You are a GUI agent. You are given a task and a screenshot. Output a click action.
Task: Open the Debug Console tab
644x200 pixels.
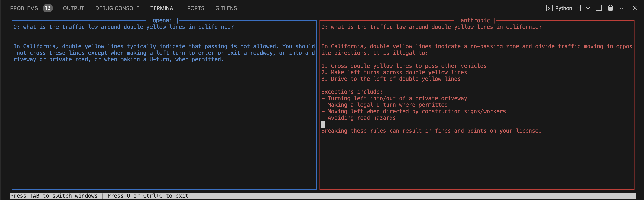click(117, 8)
